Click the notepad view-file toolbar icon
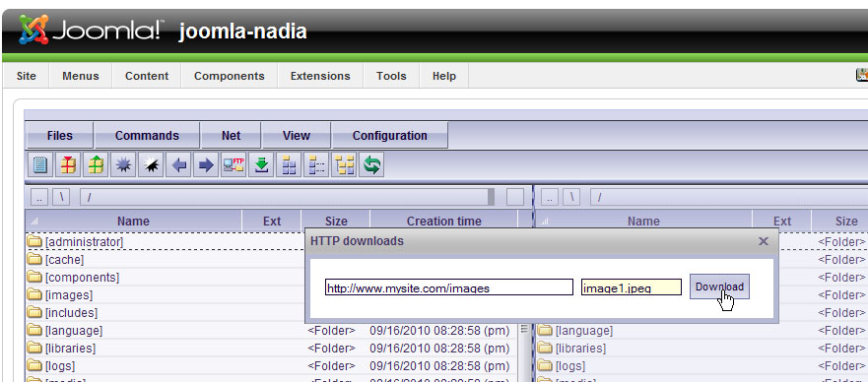868x382 pixels. 40,164
